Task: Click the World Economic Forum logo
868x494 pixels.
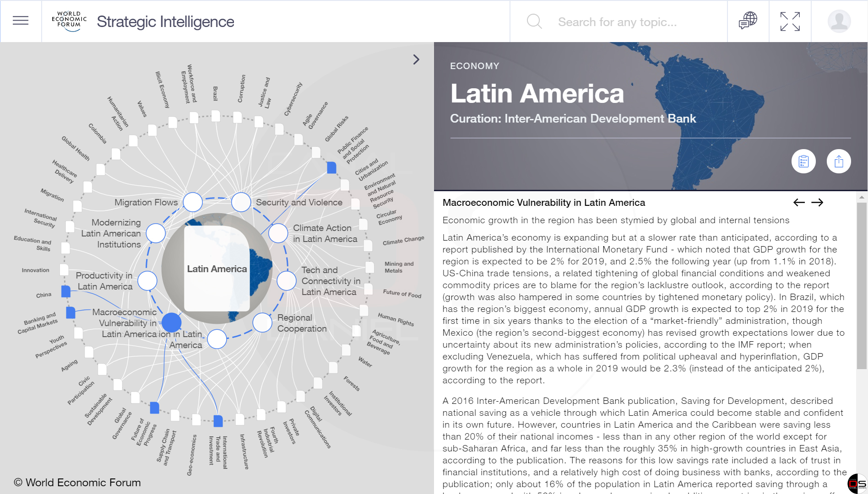Action: pyautogui.click(x=69, y=21)
